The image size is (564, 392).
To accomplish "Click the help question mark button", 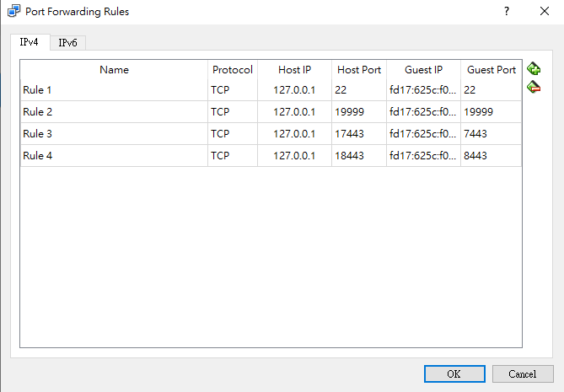I will (x=507, y=12).
